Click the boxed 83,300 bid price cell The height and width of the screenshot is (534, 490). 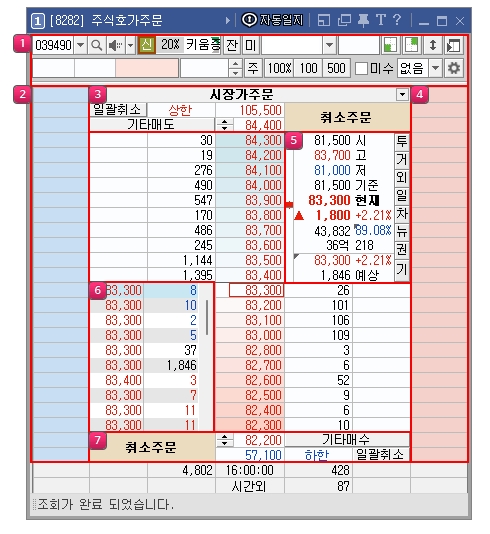[256, 290]
